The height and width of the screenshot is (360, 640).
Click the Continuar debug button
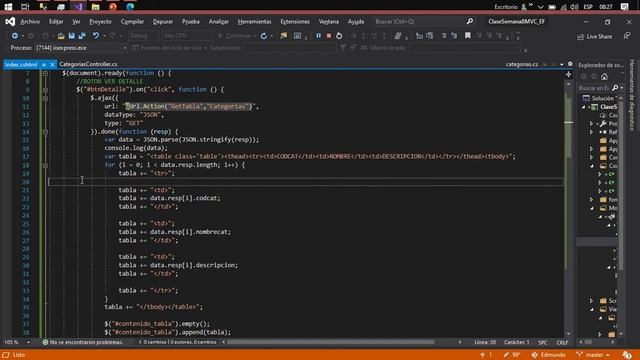tap(235, 36)
